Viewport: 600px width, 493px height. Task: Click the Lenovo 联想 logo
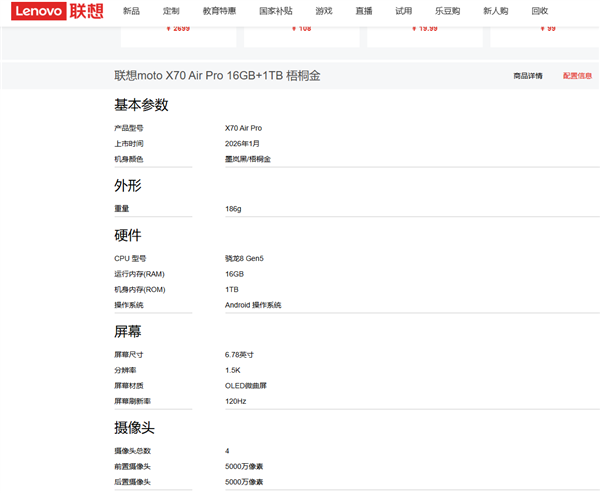pyautogui.click(x=57, y=11)
